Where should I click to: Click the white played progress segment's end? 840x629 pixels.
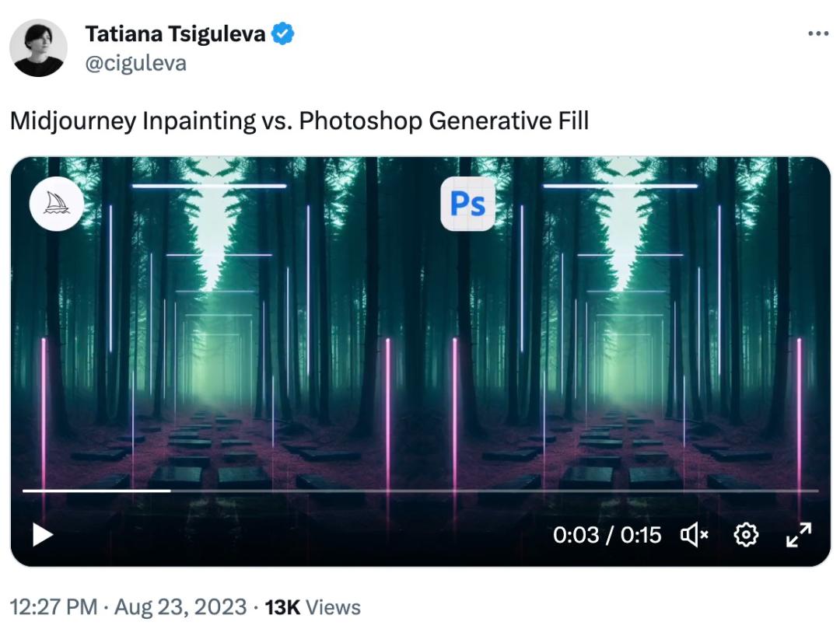pos(170,491)
